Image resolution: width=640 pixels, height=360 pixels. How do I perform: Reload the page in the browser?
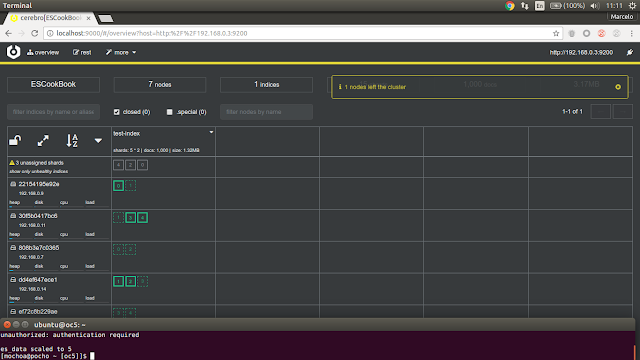35,33
